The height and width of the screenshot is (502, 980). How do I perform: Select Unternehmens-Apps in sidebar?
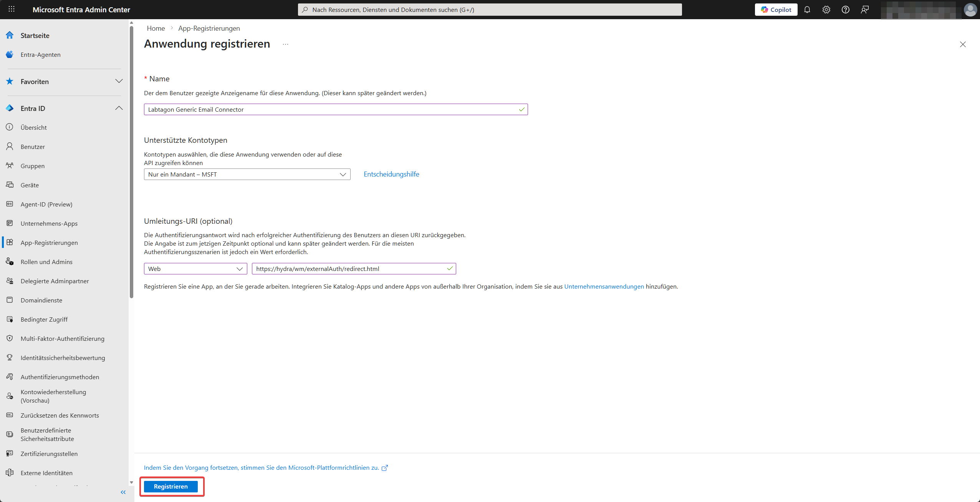click(49, 223)
